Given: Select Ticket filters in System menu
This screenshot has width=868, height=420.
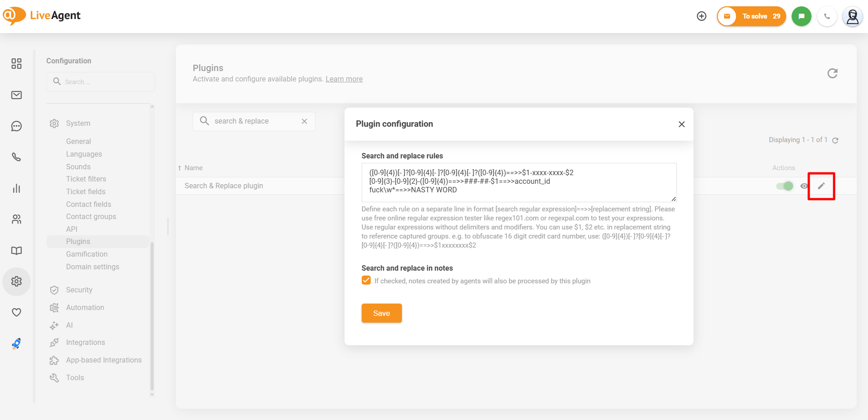Looking at the screenshot, I should pyautogui.click(x=86, y=179).
